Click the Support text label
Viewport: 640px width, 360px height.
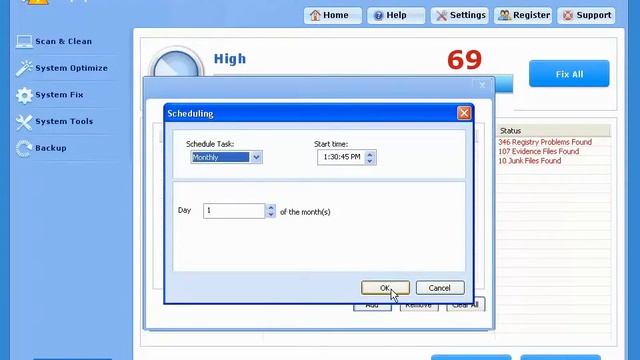(x=594, y=15)
